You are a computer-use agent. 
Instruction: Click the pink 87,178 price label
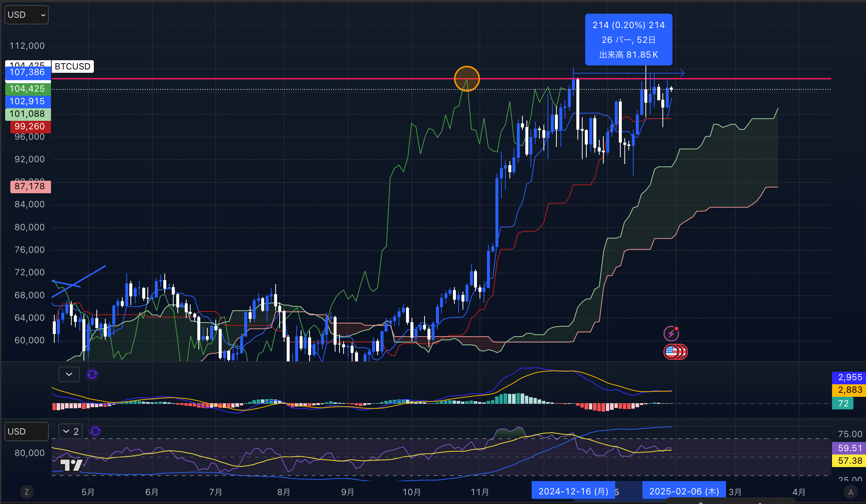tap(30, 186)
